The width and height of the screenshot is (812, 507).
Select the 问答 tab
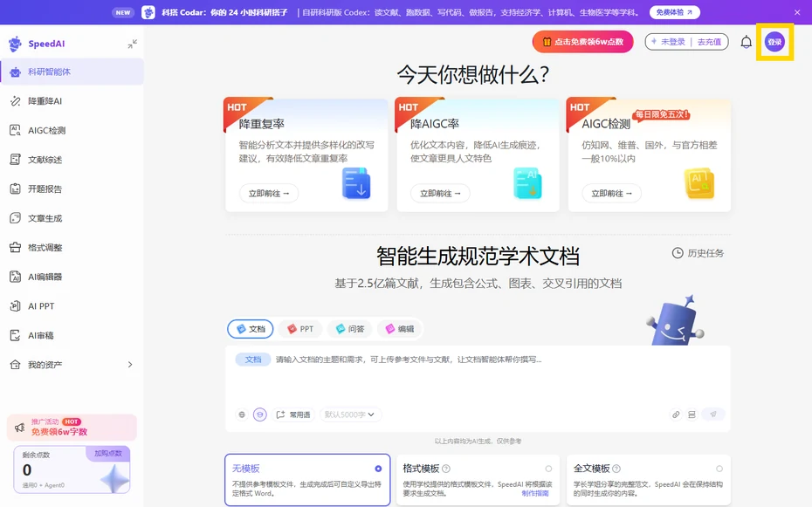click(349, 329)
